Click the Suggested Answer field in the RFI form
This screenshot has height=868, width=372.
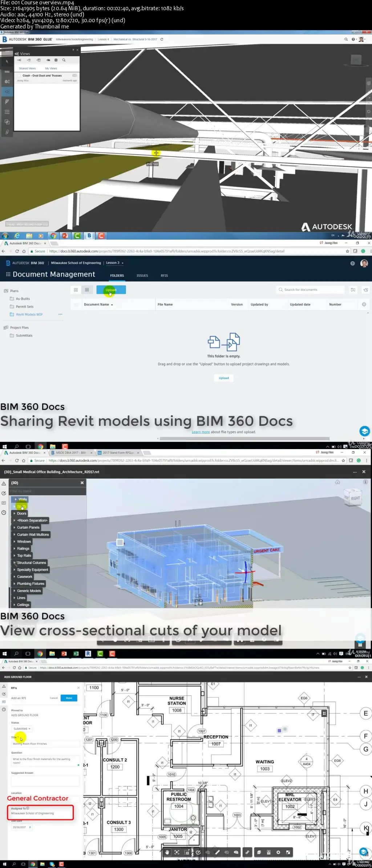45,781
